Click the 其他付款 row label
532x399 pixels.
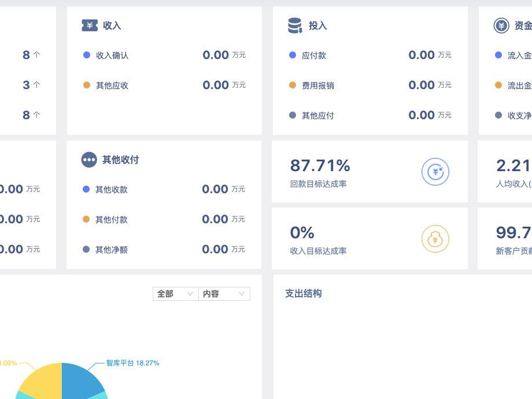[112, 220]
